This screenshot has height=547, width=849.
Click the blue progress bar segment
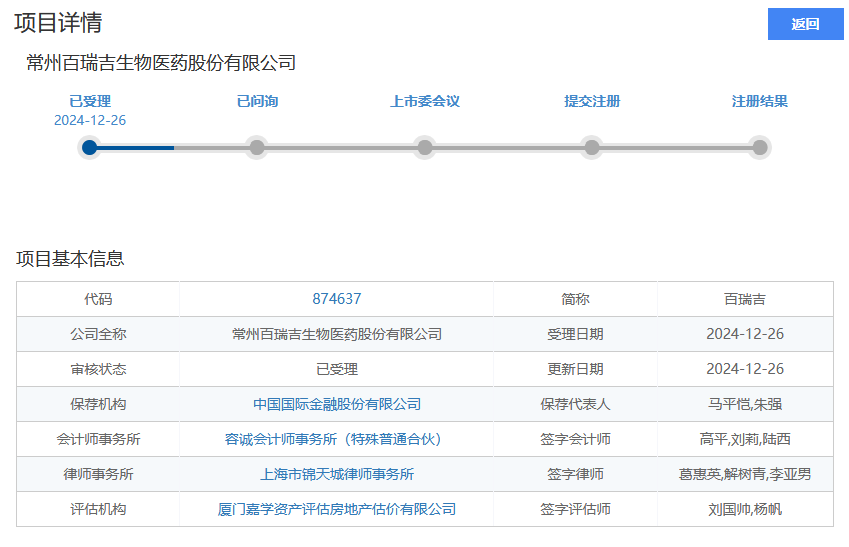coord(135,147)
